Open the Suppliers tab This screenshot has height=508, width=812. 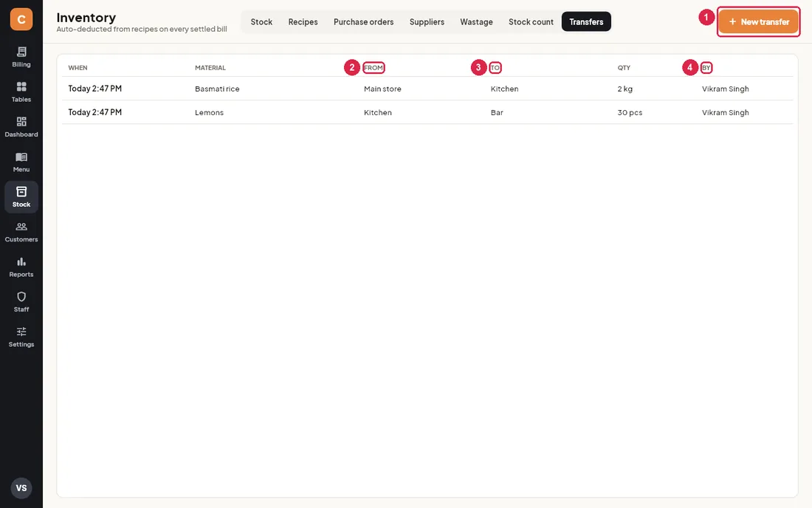click(x=427, y=21)
